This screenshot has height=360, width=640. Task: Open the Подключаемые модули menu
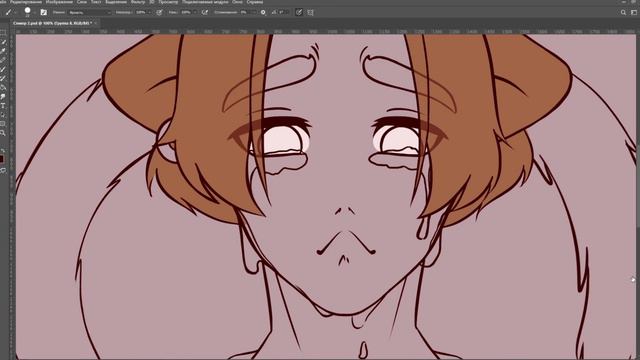coord(205,2)
